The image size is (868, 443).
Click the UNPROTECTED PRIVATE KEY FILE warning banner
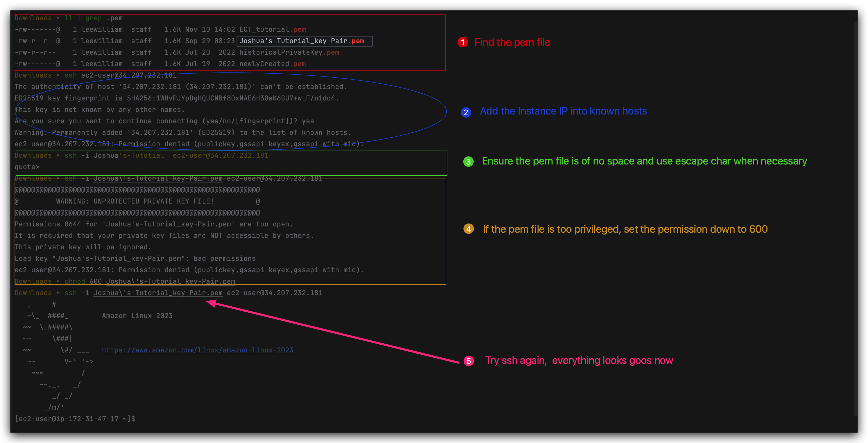tap(135, 201)
